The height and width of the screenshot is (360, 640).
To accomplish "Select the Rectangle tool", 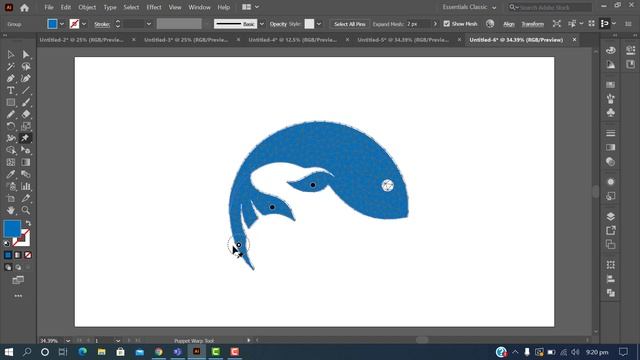I will [x=11, y=102].
